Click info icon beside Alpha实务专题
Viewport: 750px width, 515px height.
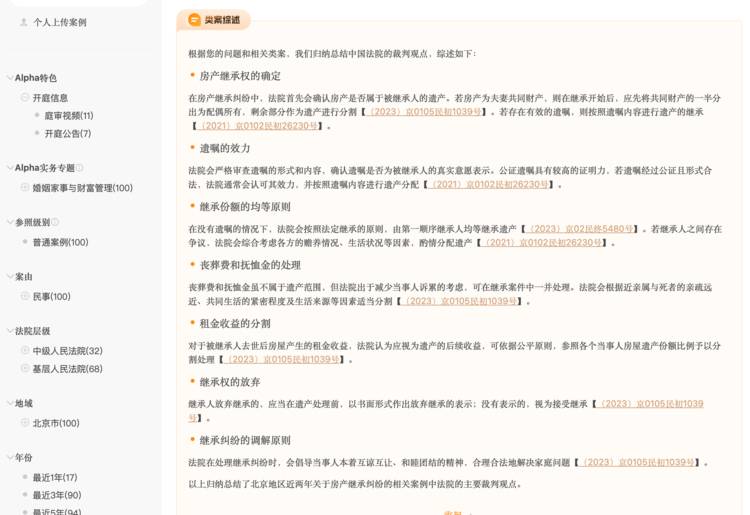80,168
